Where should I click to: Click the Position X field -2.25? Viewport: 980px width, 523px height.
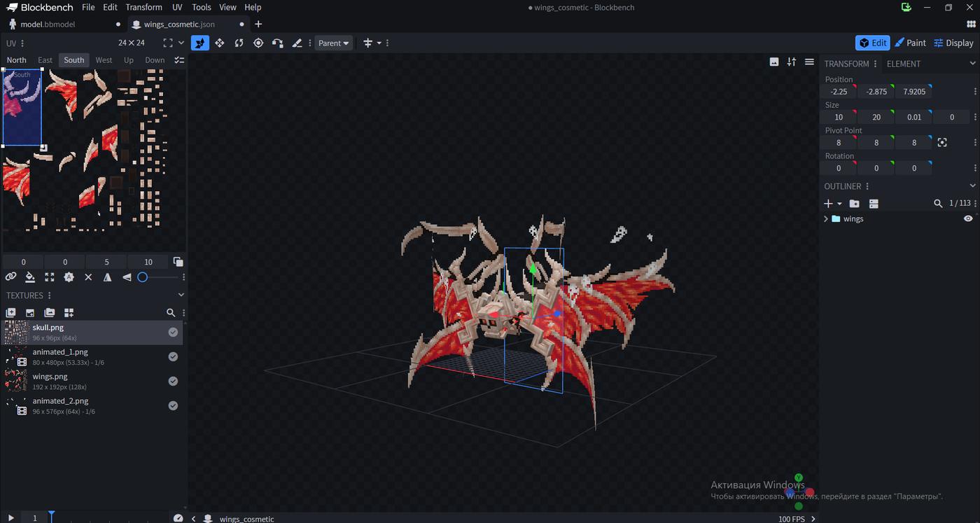[839, 92]
